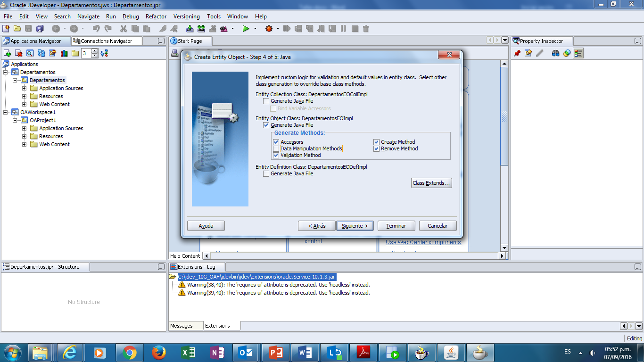Image resolution: width=644 pixels, height=362 pixels.
Task: Check Generate Java File for Entity Definition Class
Action: [x=266, y=173]
